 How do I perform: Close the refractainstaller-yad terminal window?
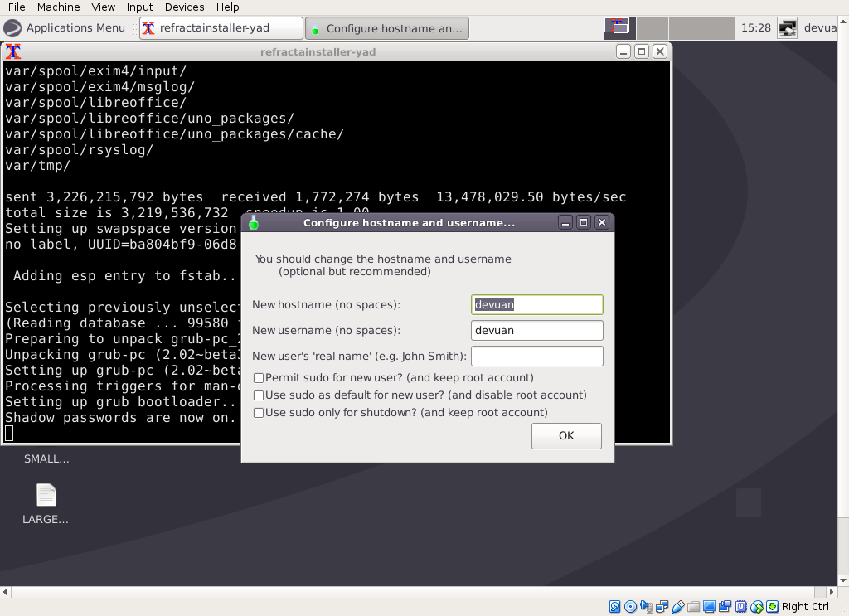click(x=659, y=52)
